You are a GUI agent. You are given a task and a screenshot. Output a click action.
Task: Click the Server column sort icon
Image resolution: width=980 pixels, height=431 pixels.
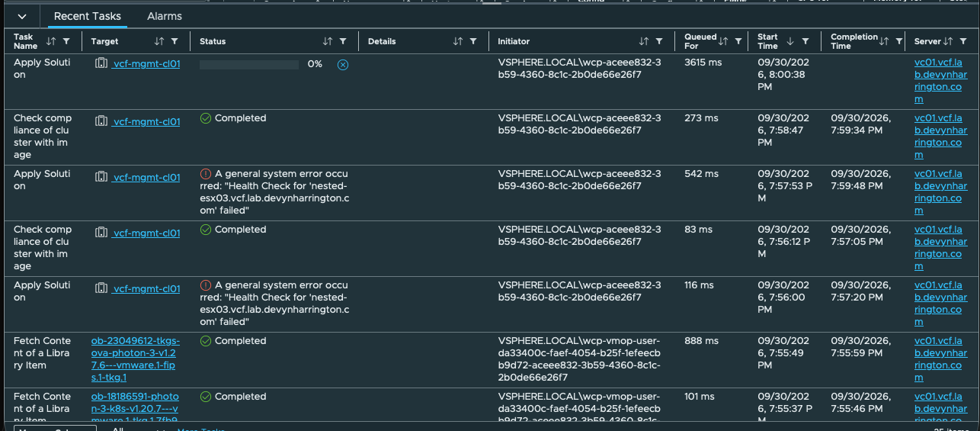coord(948,41)
